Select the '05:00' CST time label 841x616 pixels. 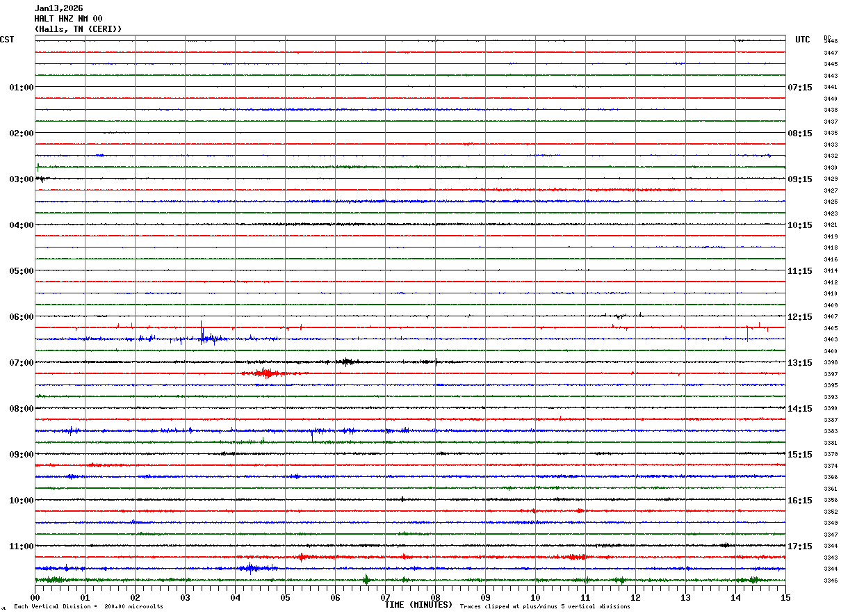(22, 271)
